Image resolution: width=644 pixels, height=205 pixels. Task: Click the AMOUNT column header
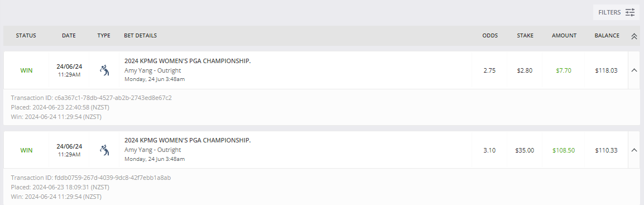(x=564, y=36)
